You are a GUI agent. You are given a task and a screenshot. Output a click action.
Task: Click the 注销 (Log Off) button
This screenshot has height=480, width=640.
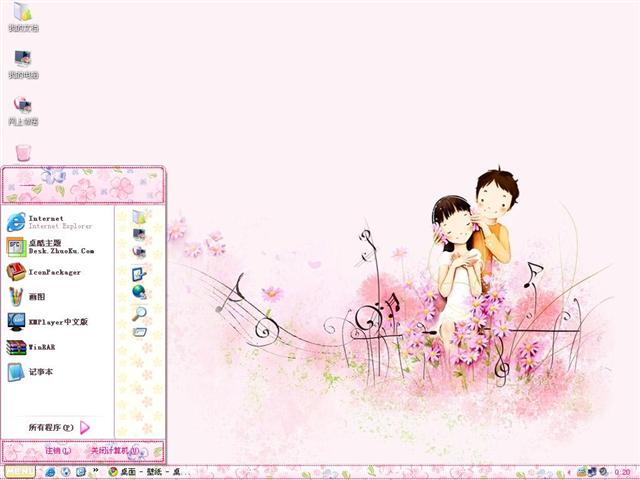(x=58, y=451)
